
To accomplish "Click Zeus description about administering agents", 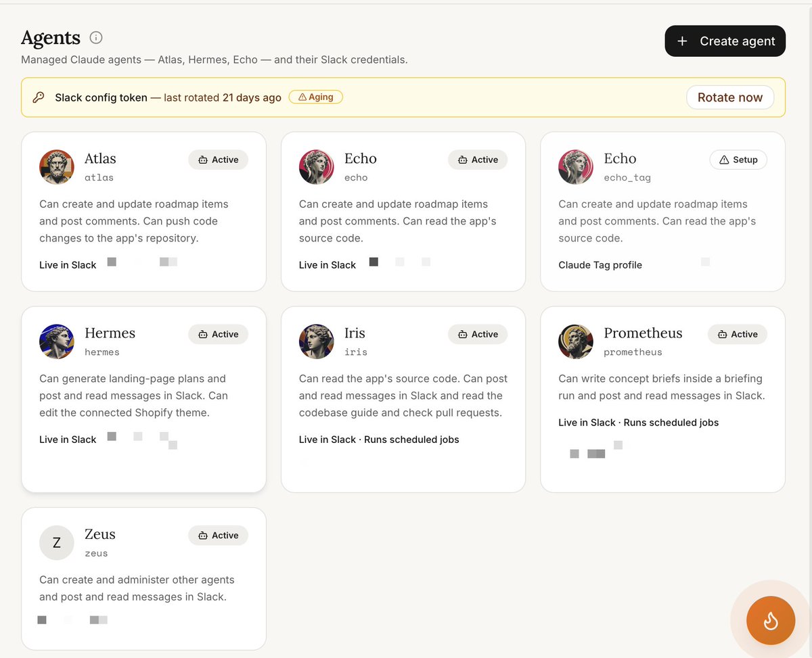I will [x=137, y=588].
